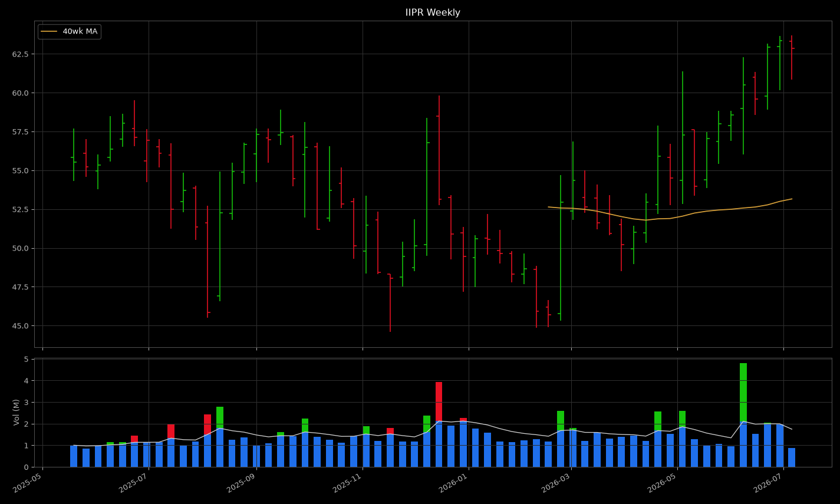Viewport: 840px width, 504px height.
Task: Click the volume axis label 2
Action: [26, 424]
